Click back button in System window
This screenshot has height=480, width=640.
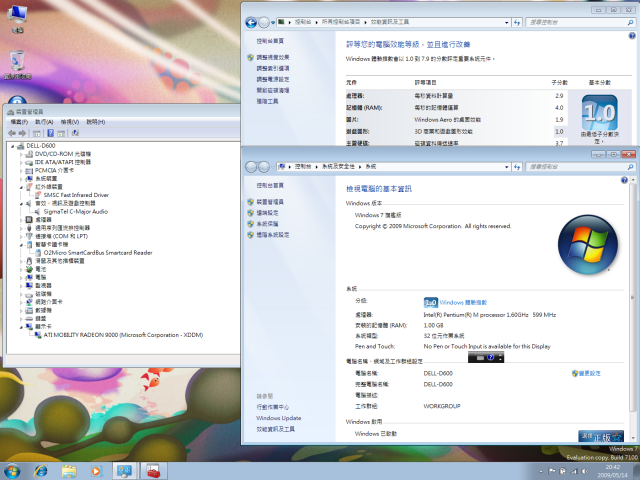(x=251, y=167)
